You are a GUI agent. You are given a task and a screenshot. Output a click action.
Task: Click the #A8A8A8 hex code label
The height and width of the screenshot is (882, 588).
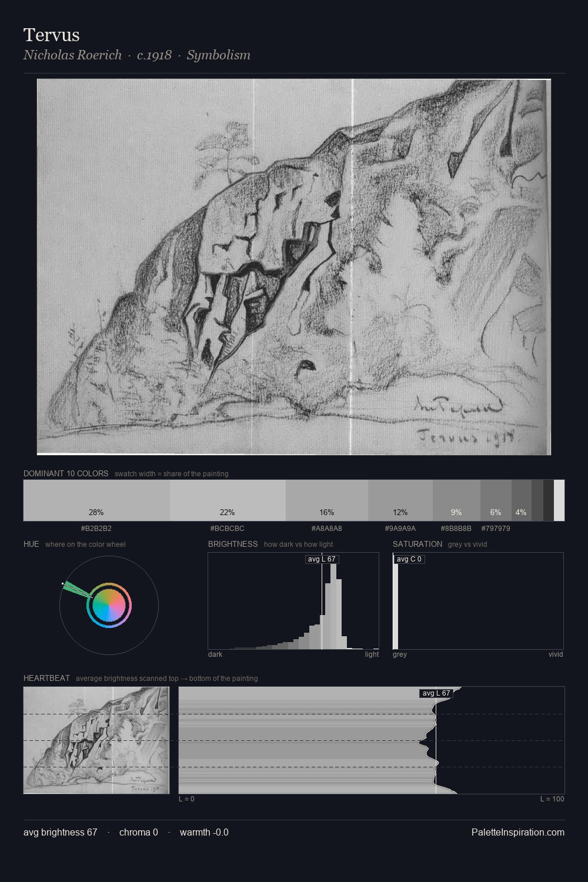pos(327,529)
